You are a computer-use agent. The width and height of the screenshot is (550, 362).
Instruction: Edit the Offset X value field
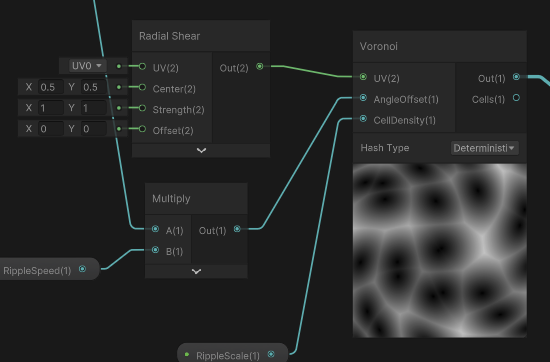tap(51, 129)
